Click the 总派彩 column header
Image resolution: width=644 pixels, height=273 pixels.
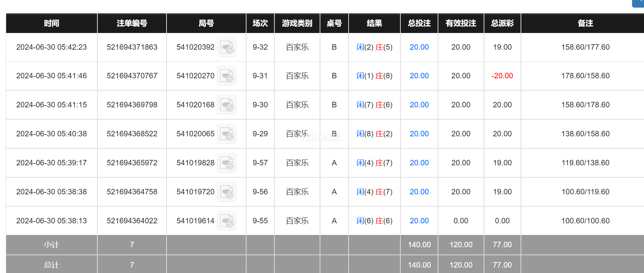(x=502, y=23)
